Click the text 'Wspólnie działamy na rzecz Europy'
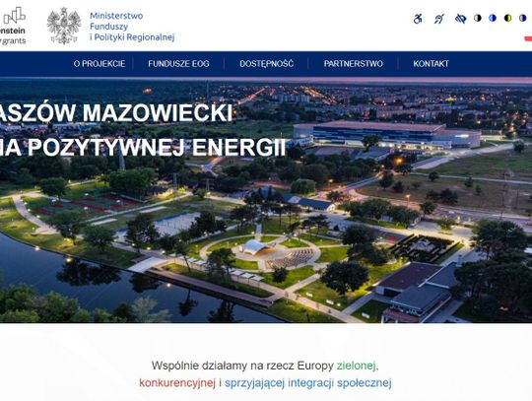This screenshot has height=401, width=532. 242,367
